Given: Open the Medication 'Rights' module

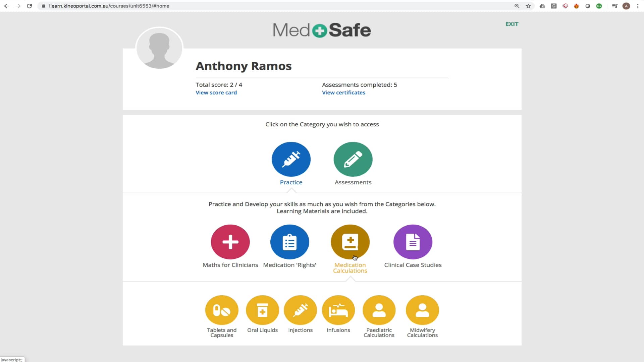Looking at the screenshot, I should 289,242.
